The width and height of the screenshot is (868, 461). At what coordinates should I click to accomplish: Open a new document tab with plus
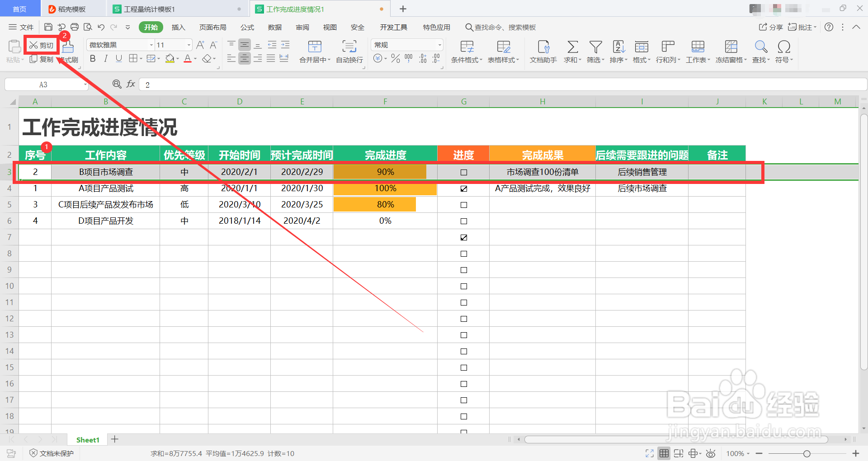(x=403, y=9)
